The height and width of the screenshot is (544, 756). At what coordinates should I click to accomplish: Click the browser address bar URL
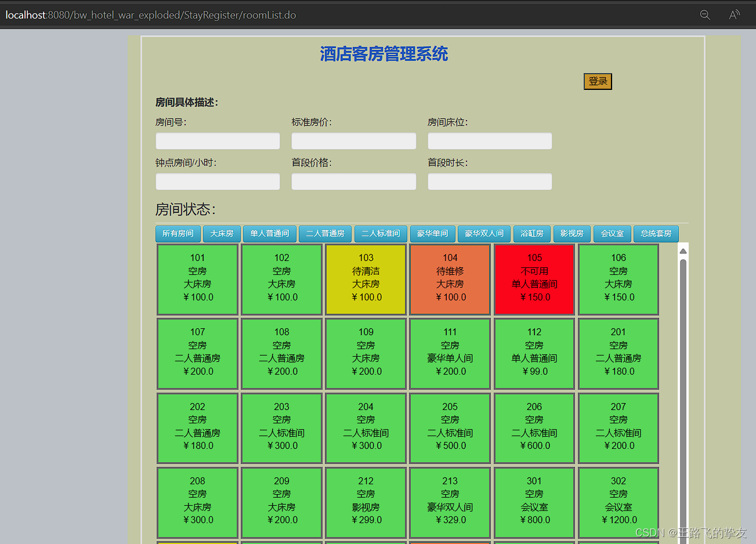tap(151, 15)
